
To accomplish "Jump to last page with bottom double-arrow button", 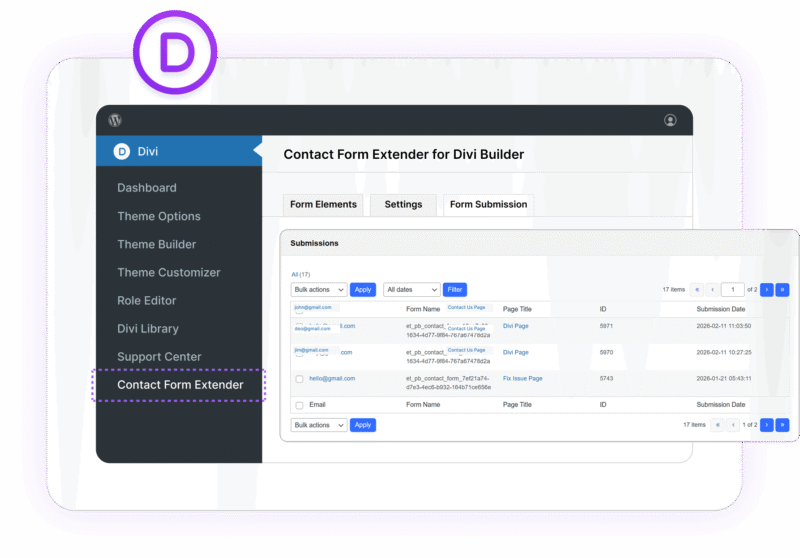I will click(782, 425).
